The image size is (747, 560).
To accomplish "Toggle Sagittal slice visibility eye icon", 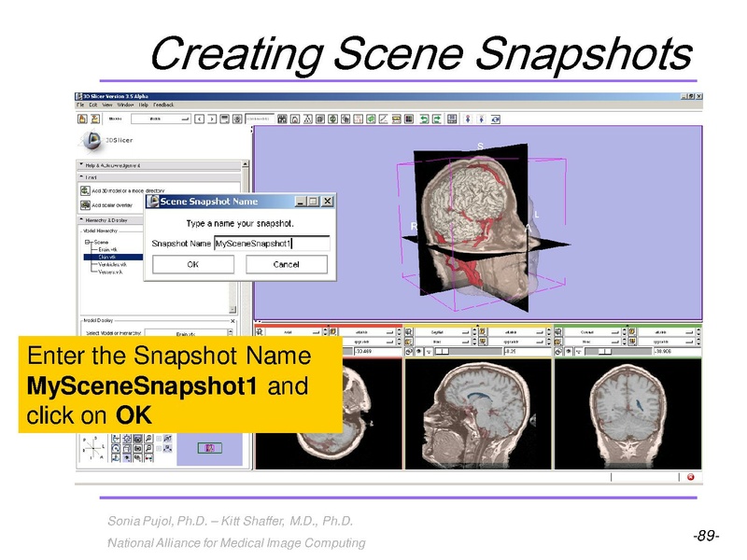I will (x=418, y=352).
